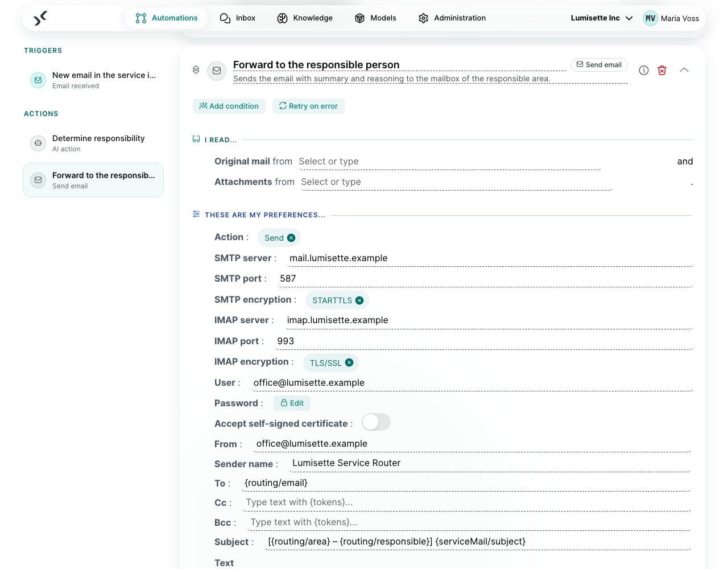Click the Email received trigger icon
This screenshot has height=569, width=728.
tap(38, 80)
